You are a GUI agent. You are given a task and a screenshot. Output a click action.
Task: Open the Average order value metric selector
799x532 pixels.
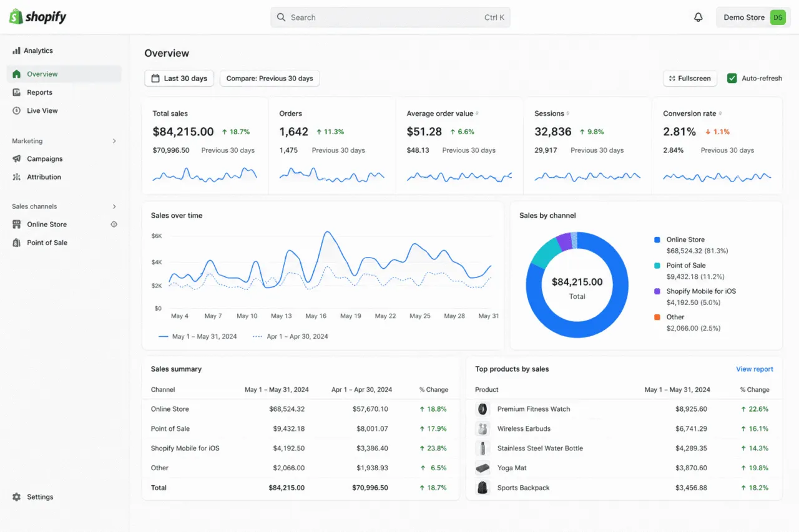click(x=478, y=114)
